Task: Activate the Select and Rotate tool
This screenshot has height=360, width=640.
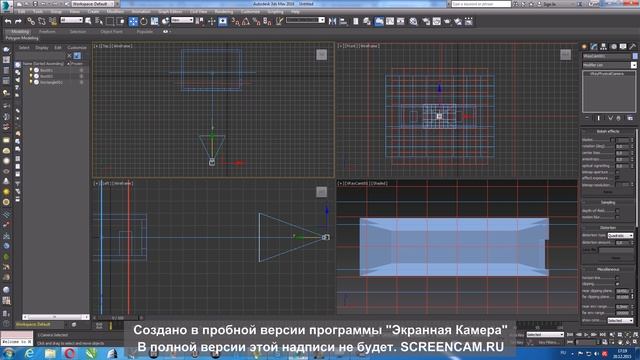Action: [144, 21]
